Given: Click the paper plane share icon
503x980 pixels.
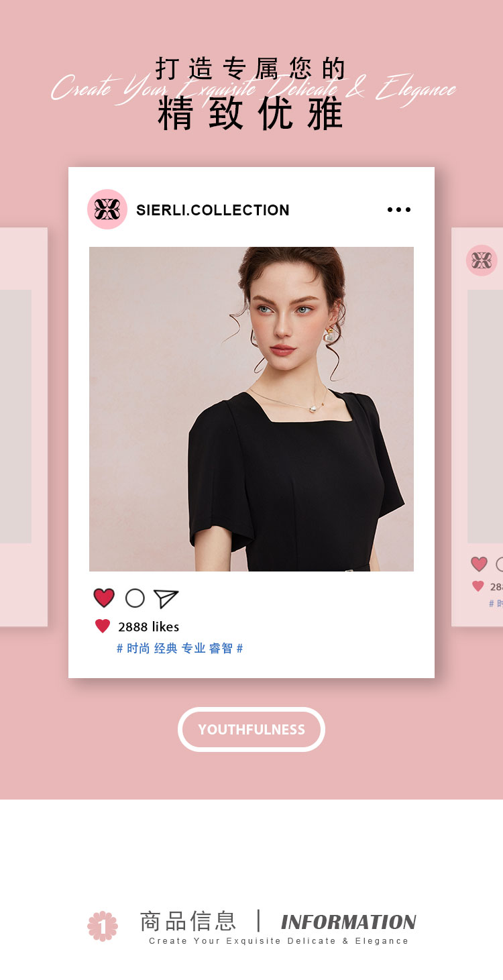Looking at the screenshot, I should [x=166, y=598].
